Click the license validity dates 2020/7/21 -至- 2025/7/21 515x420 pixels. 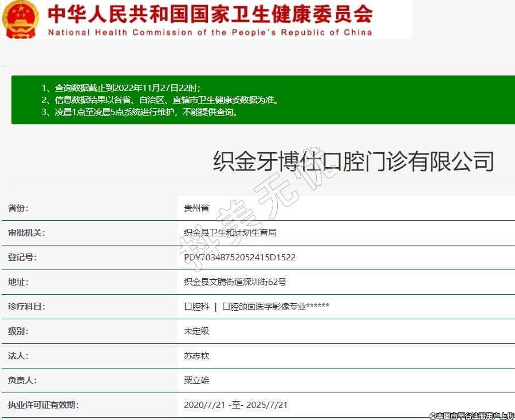pyautogui.click(x=235, y=405)
